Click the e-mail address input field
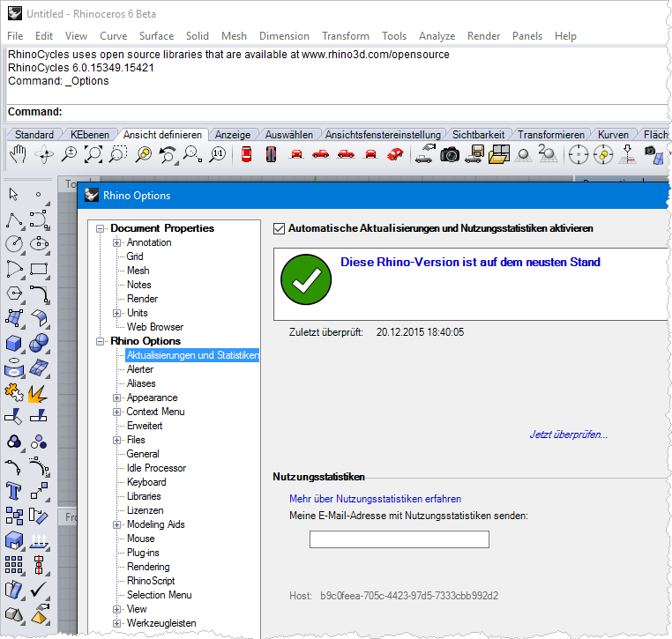Image resolution: width=672 pixels, height=639 pixels. point(399,539)
